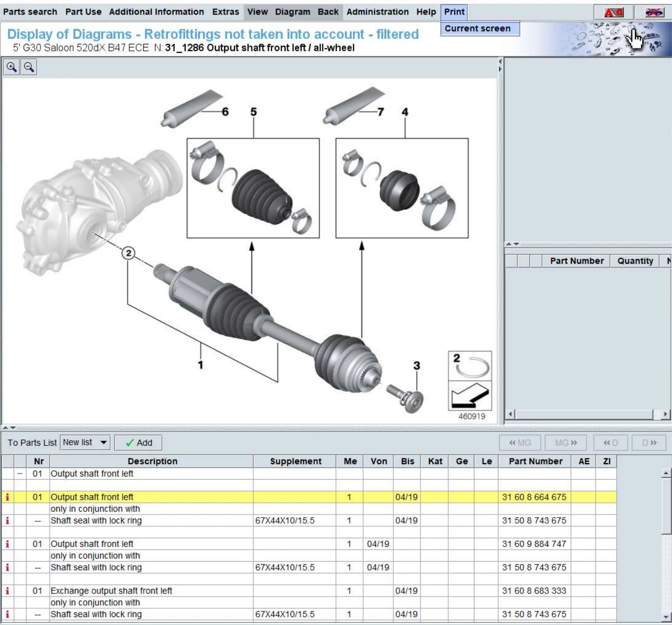
Task: Click the black arrow direction icon
Action: [x=470, y=396]
